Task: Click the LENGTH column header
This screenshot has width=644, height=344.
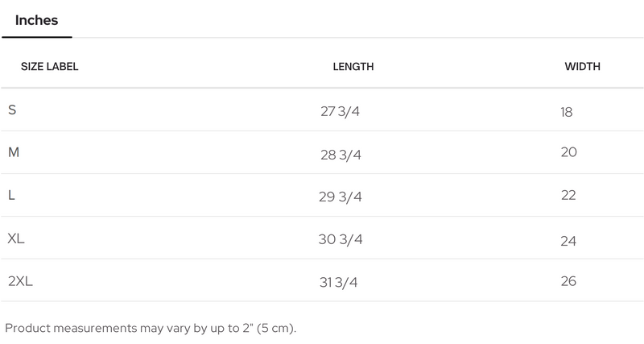Action: click(353, 67)
